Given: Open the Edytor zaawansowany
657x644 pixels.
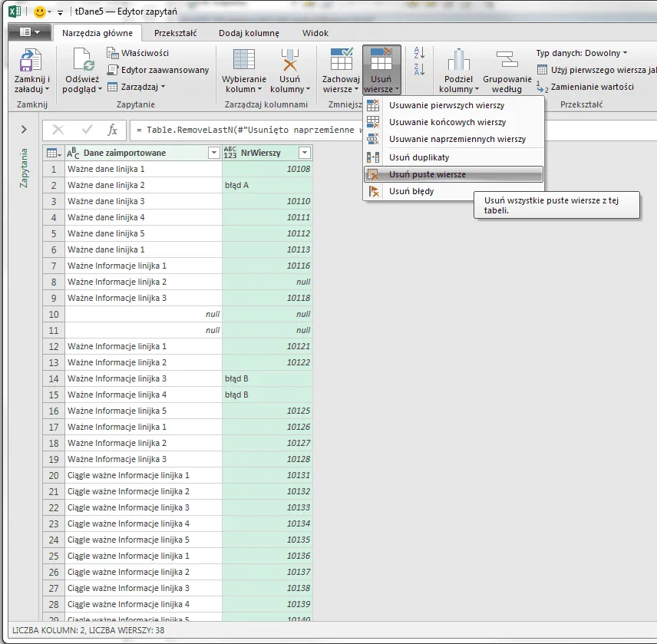Looking at the screenshot, I should coord(158,70).
